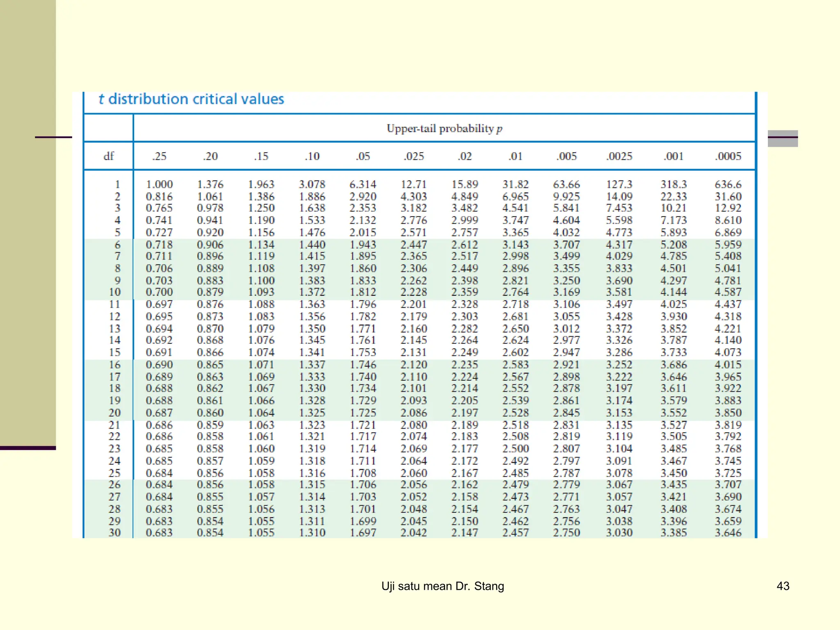This screenshot has width=840, height=630.
Task: Select value 2.042 in row 30
Action: [413, 533]
